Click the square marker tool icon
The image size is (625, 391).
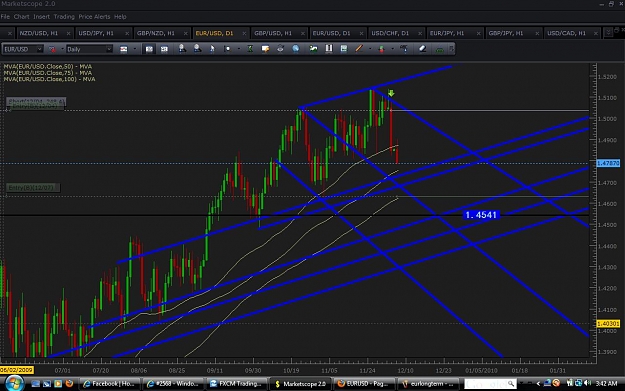(x=227, y=49)
